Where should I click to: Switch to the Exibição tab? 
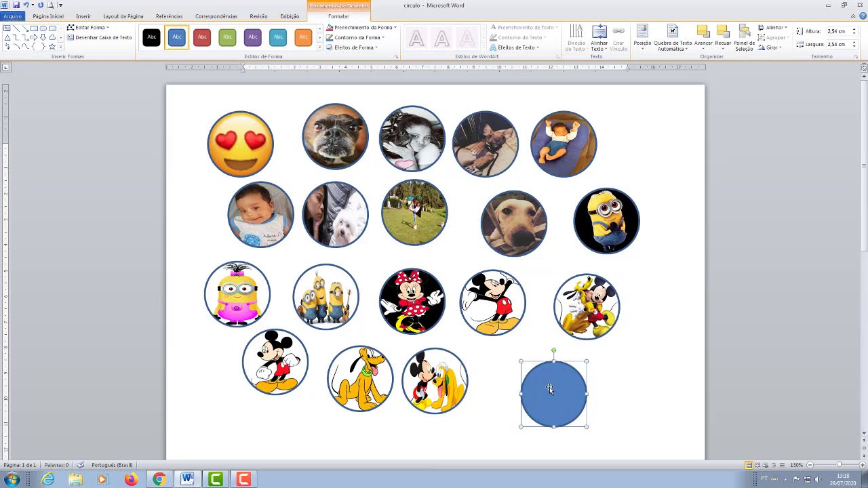(x=290, y=16)
